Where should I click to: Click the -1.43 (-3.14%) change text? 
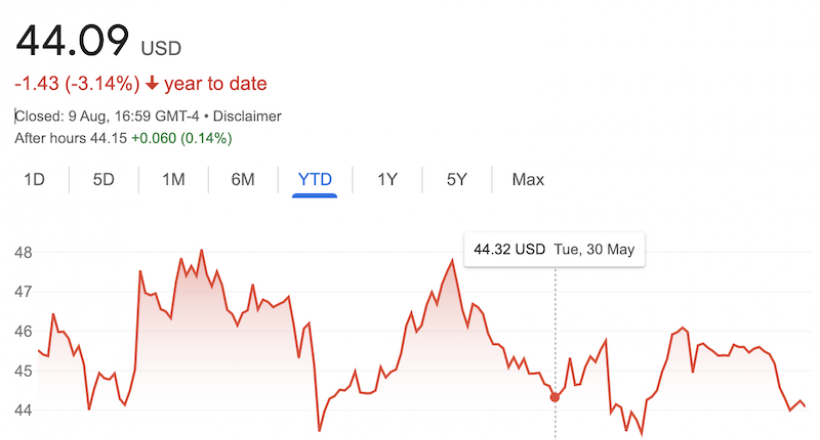click(77, 84)
